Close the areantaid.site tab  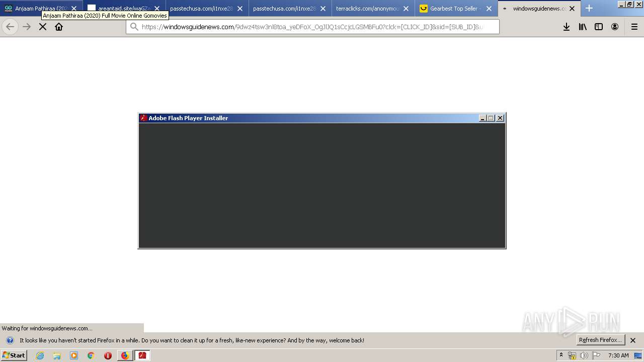(x=157, y=9)
